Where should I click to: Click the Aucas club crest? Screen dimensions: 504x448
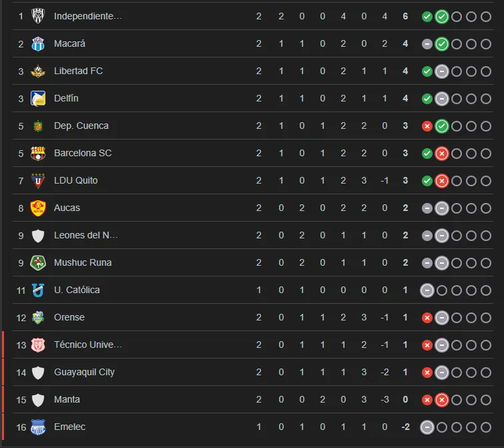point(38,208)
